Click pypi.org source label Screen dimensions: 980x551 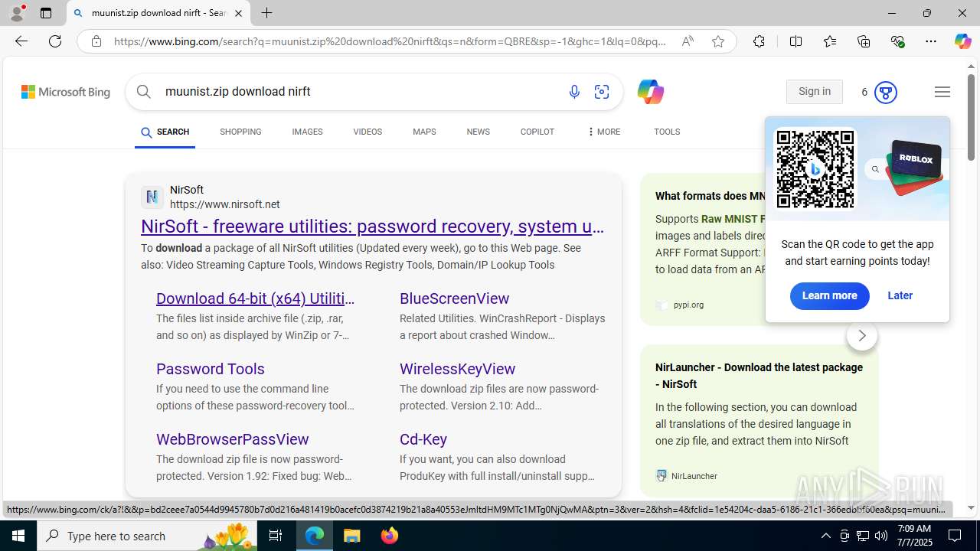[x=688, y=305]
